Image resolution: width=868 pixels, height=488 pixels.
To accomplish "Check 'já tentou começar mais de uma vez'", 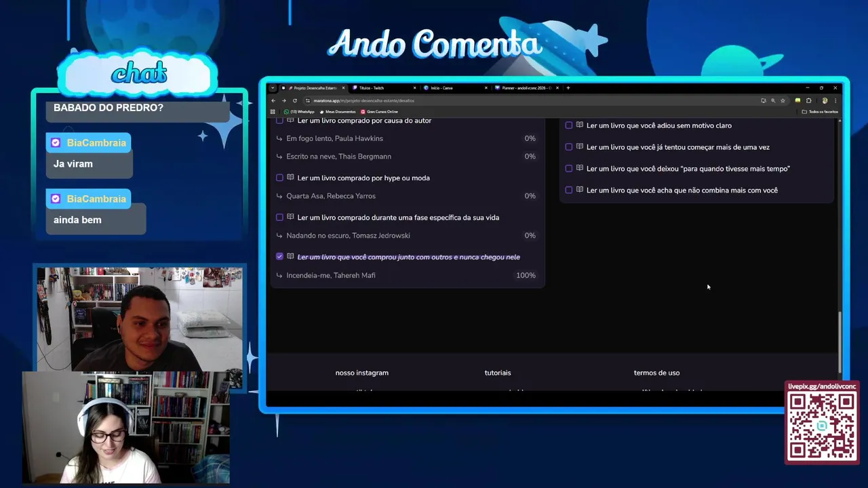I will click(x=569, y=147).
